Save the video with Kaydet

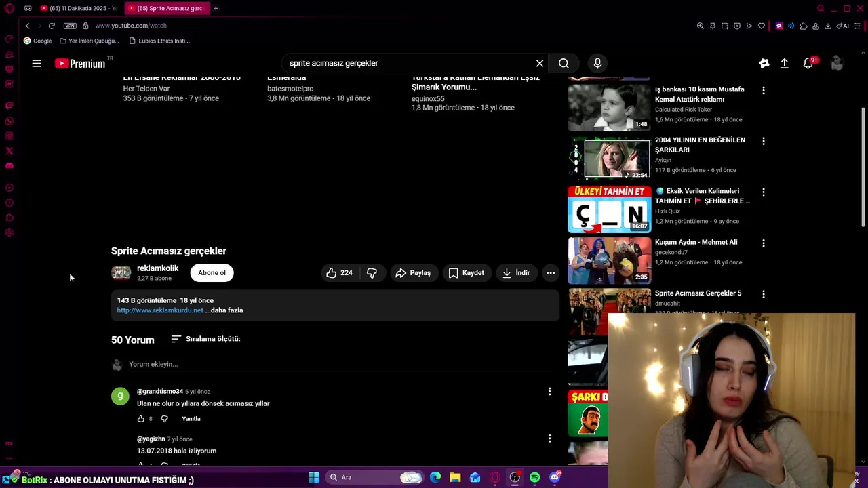pos(467,272)
